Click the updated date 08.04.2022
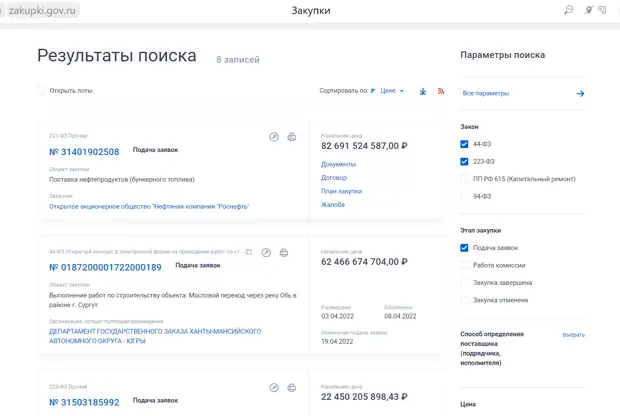Image resolution: width=620 pixels, height=416 pixels. click(x=400, y=316)
